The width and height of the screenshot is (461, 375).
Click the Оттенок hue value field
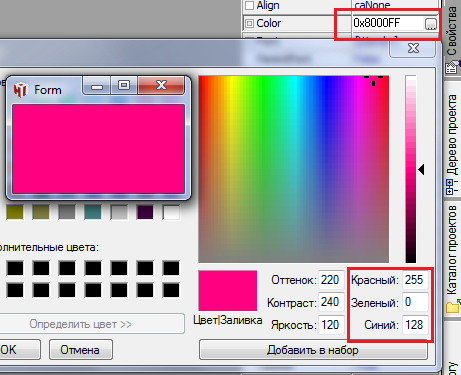[x=331, y=280]
